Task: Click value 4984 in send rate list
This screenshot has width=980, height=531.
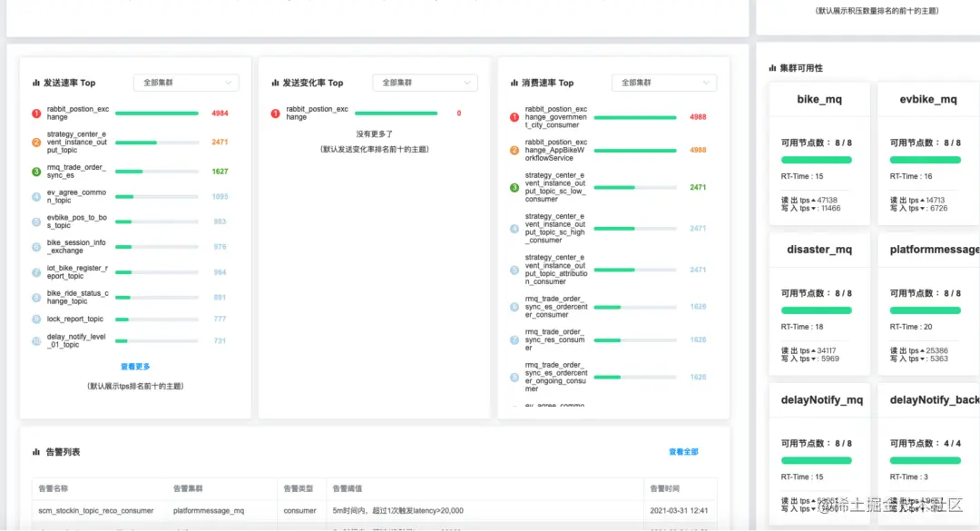Action: pos(220,113)
